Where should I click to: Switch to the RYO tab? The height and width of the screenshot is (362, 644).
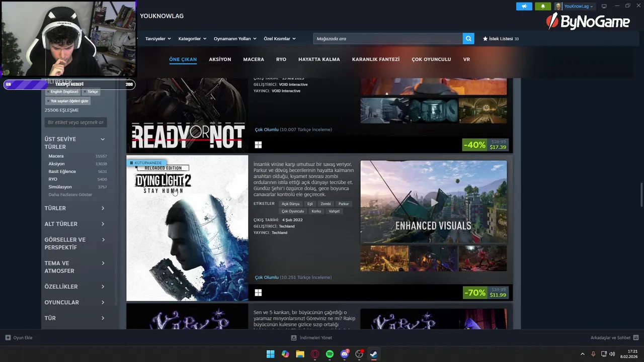click(281, 59)
